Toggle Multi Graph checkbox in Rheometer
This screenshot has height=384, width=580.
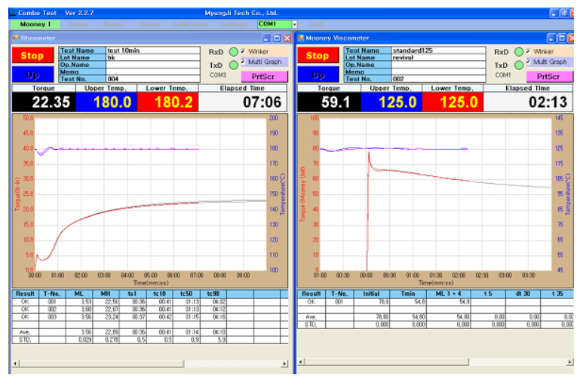click(243, 61)
